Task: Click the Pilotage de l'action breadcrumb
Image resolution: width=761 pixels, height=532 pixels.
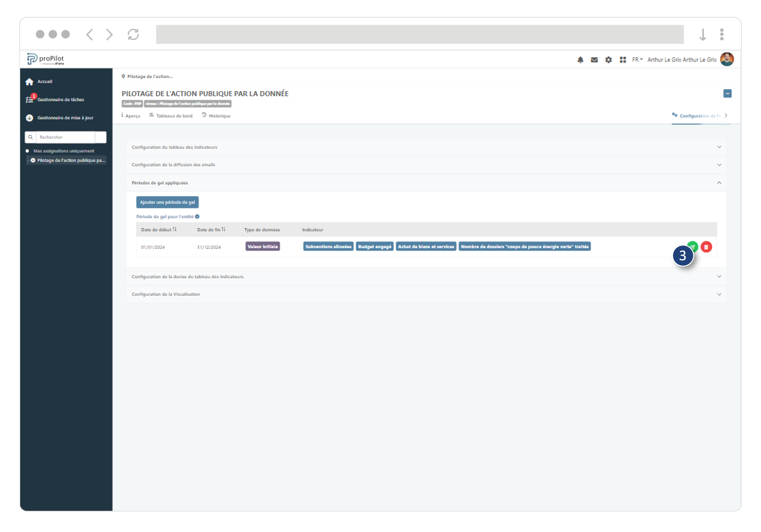Action: point(150,76)
